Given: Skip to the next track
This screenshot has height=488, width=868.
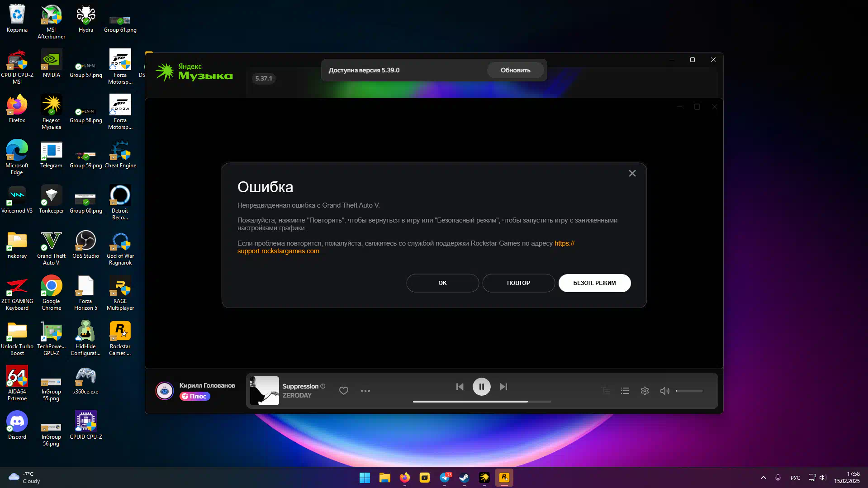Looking at the screenshot, I should coord(503,387).
